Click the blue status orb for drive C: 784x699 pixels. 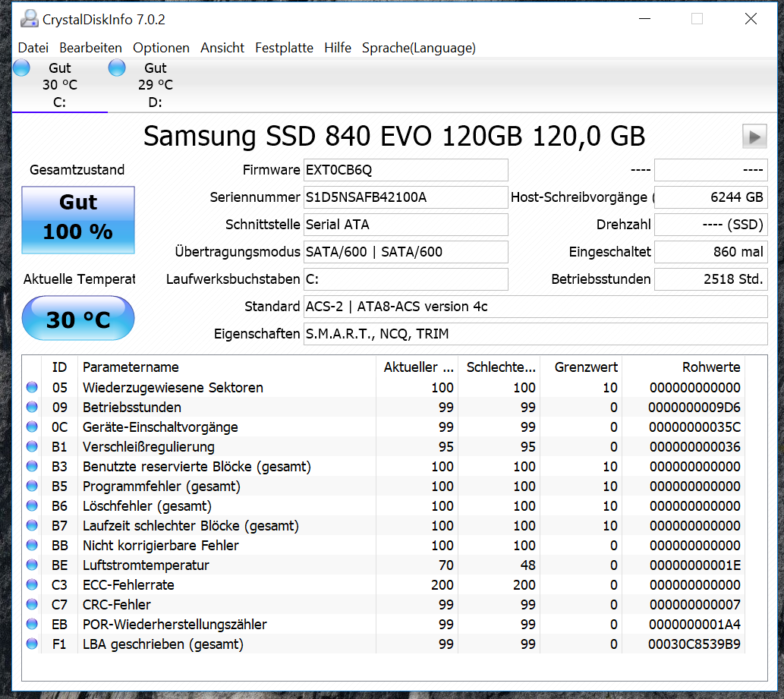pyautogui.click(x=21, y=68)
